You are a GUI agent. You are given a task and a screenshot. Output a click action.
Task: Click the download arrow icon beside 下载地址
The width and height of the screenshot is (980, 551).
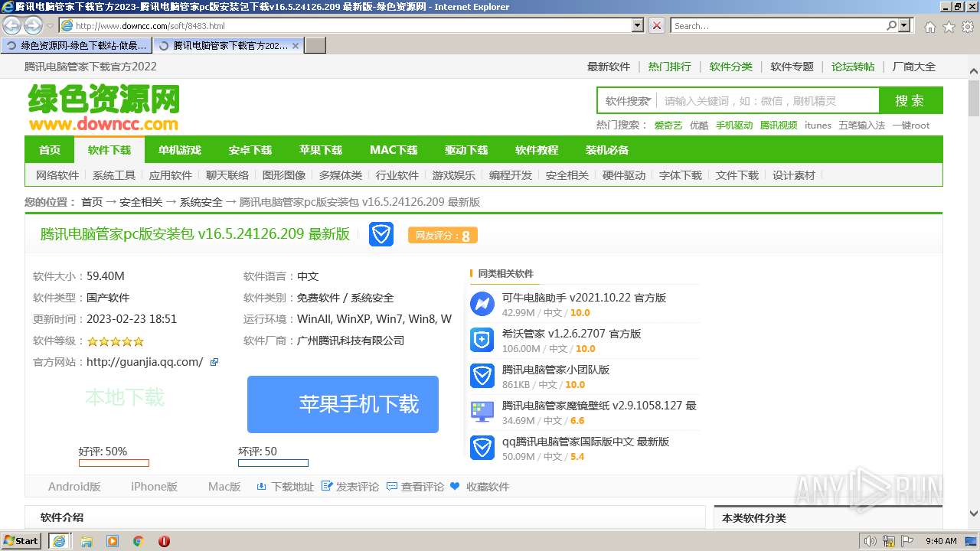coord(261,487)
